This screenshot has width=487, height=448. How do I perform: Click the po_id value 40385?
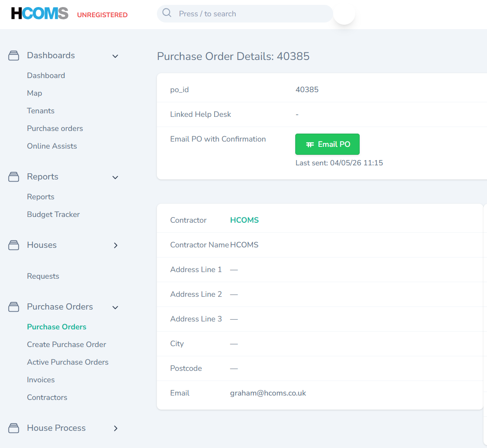click(x=307, y=90)
